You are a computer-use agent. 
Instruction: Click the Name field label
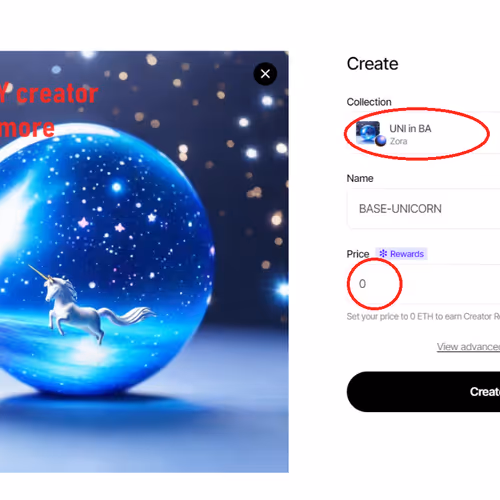pos(360,178)
